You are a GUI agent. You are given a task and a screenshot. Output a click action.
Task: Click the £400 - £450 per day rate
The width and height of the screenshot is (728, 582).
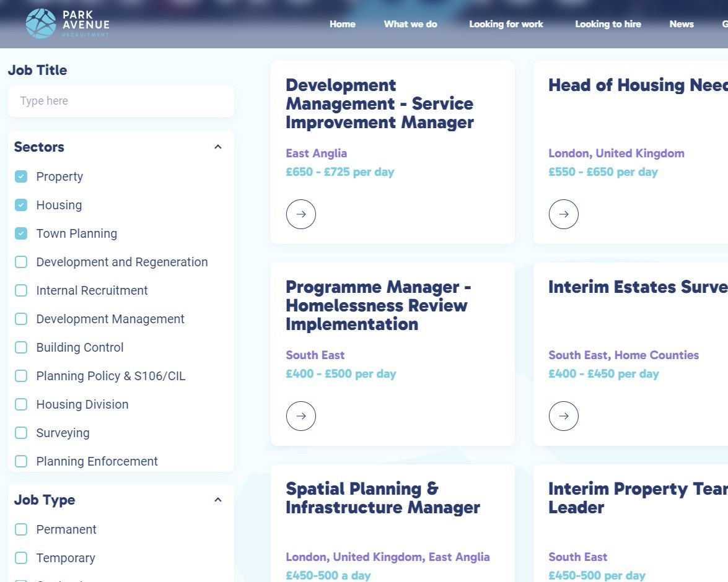coord(603,374)
